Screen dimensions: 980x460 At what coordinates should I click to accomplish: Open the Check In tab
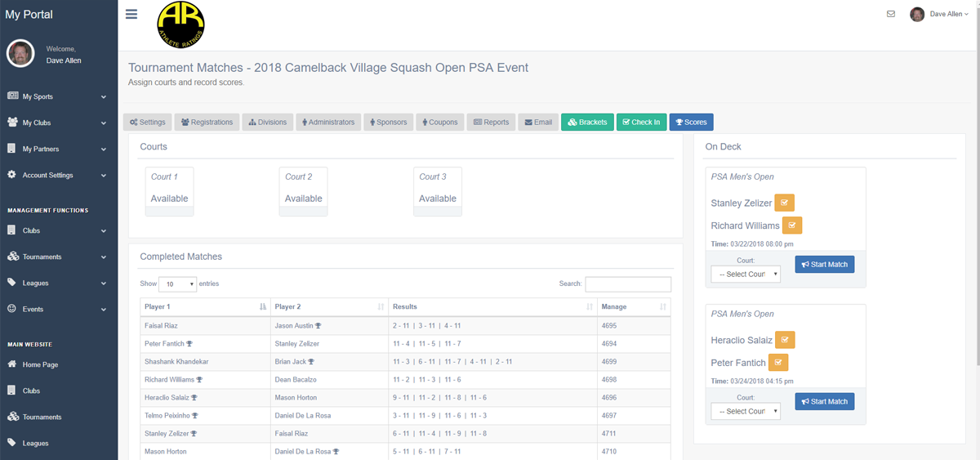[x=641, y=122]
